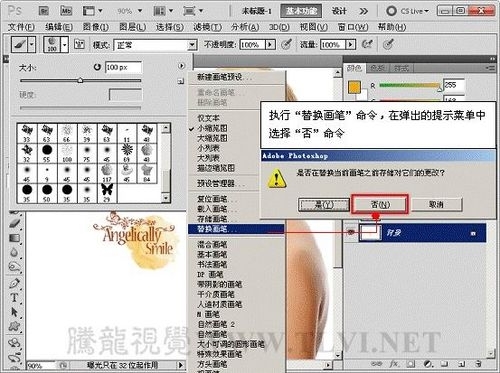This screenshot has height=373, width=500.
Task: Open the screen mode dropdown
Action: tap(193, 11)
